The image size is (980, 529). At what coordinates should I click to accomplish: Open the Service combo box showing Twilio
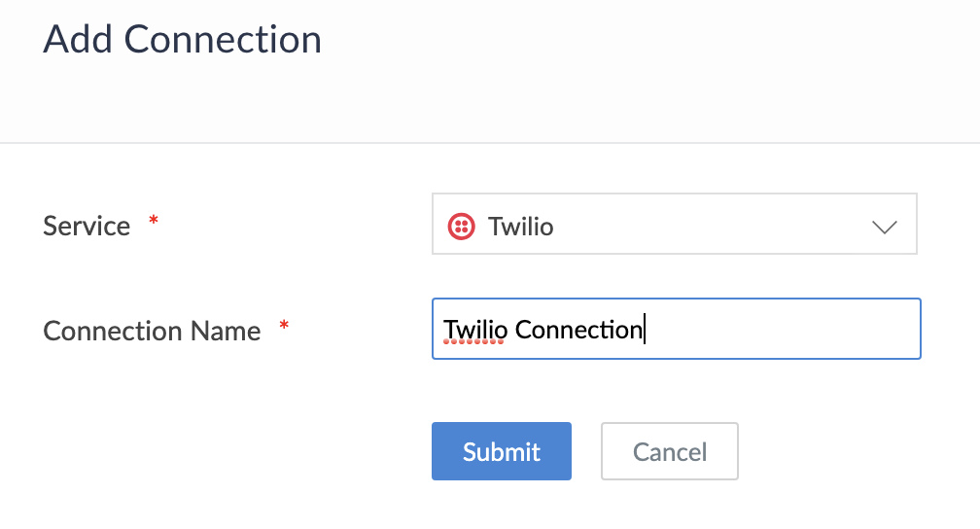pyautogui.click(x=674, y=225)
